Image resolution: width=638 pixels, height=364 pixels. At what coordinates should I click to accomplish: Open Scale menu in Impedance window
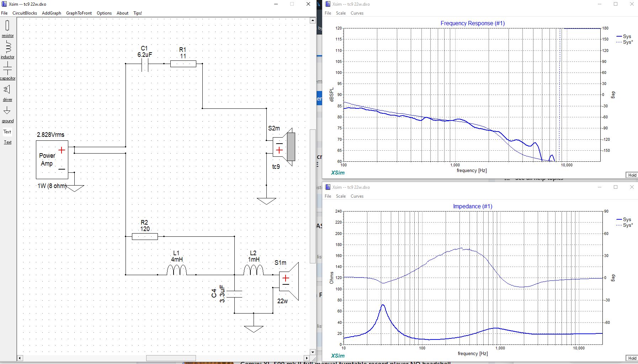coord(341,196)
